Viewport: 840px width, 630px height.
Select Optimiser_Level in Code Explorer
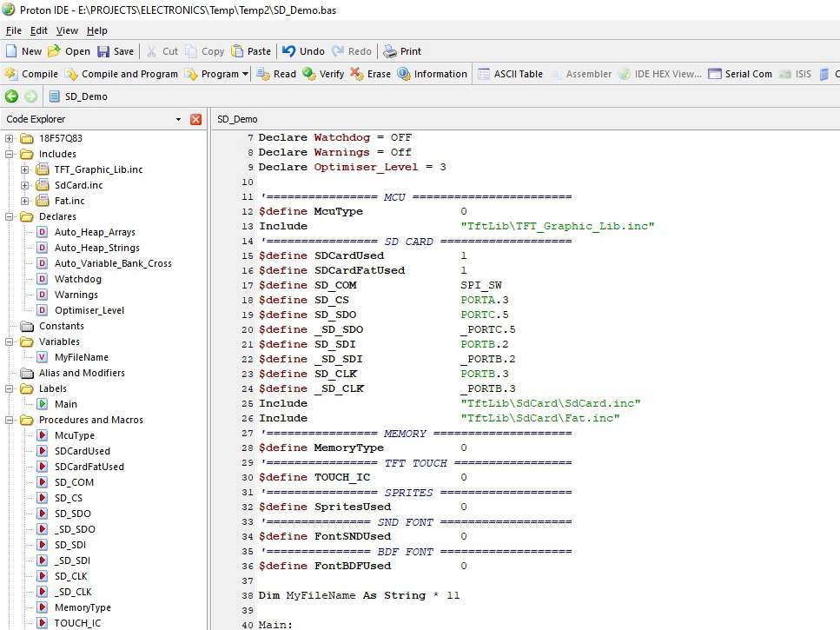pos(89,310)
